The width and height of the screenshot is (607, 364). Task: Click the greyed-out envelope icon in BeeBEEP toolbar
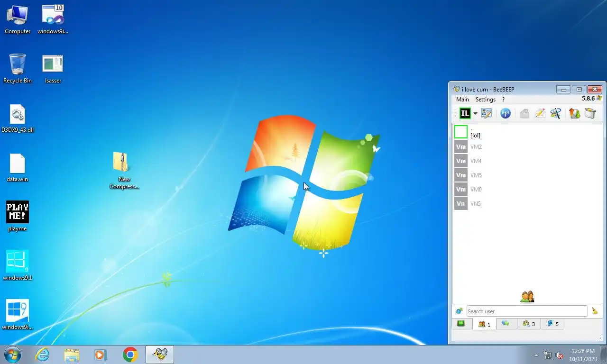click(x=524, y=113)
